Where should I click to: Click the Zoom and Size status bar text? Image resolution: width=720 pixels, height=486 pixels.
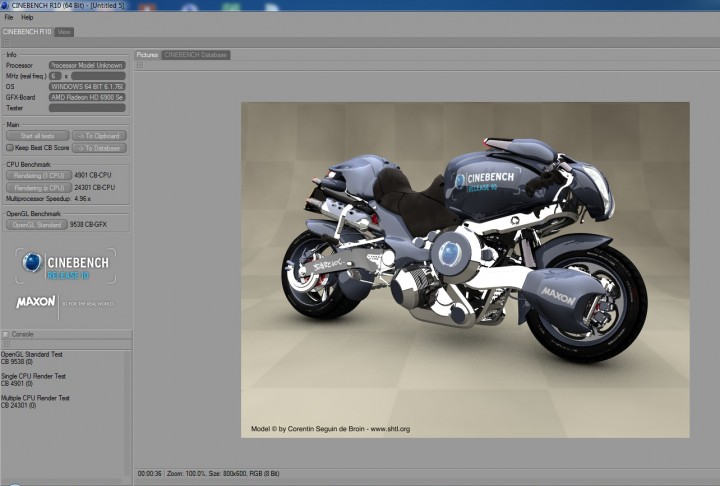(x=223, y=473)
